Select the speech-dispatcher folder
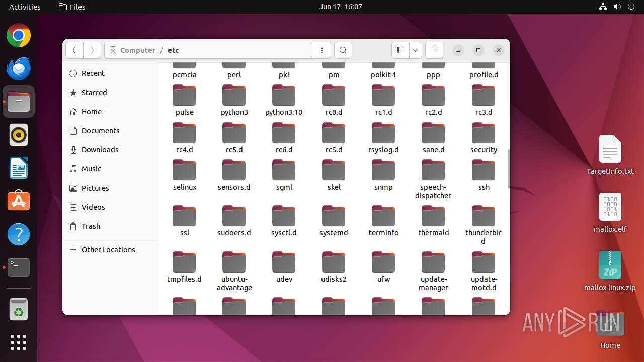The width and height of the screenshot is (644, 362). coord(433,180)
